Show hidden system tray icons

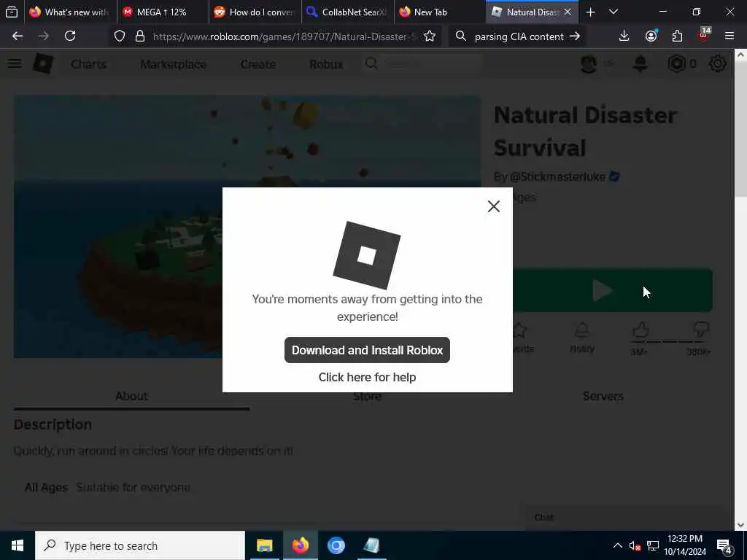click(x=617, y=545)
